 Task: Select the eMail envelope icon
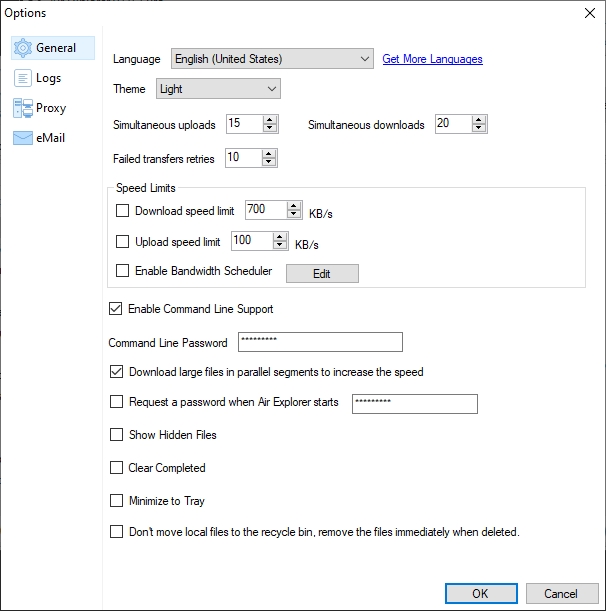(23, 138)
